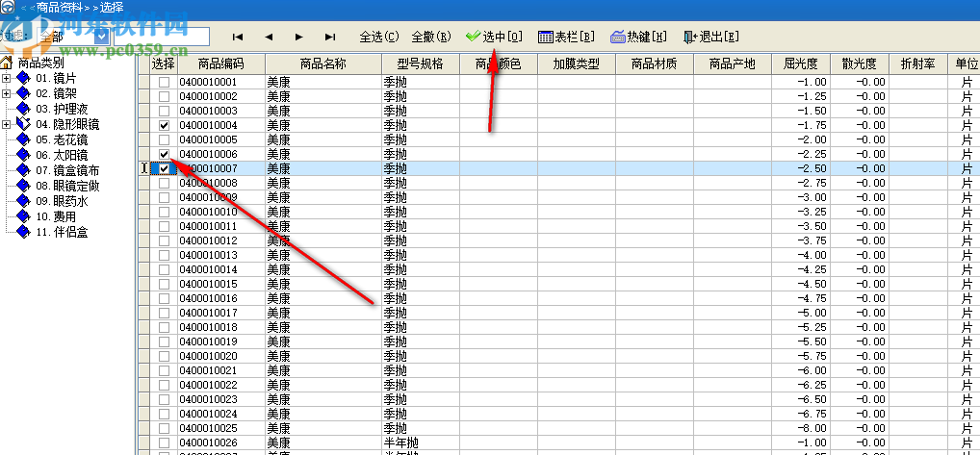Click the 半年抛 cell of row 0400010026
Viewport: 980px width, 455px height.
point(421,442)
